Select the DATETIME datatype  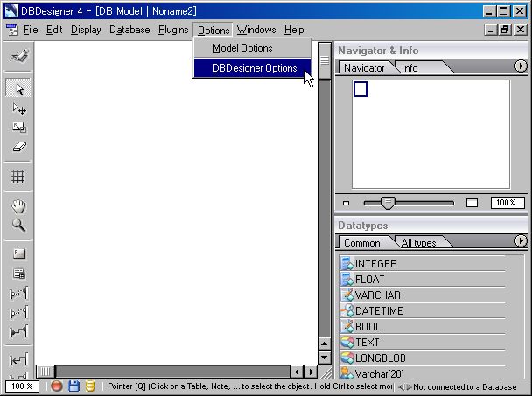tap(422, 310)
